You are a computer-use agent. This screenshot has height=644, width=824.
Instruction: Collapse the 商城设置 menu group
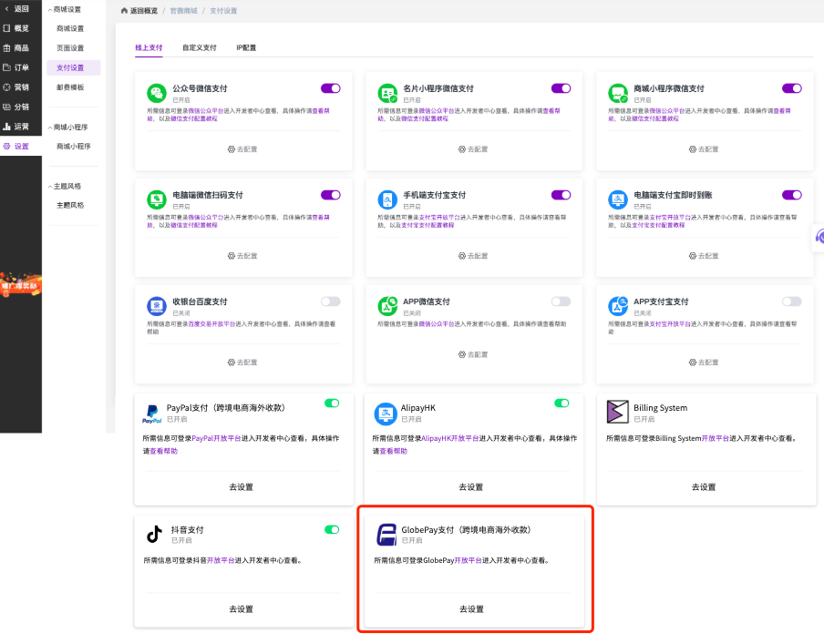(x=65, y=9)
